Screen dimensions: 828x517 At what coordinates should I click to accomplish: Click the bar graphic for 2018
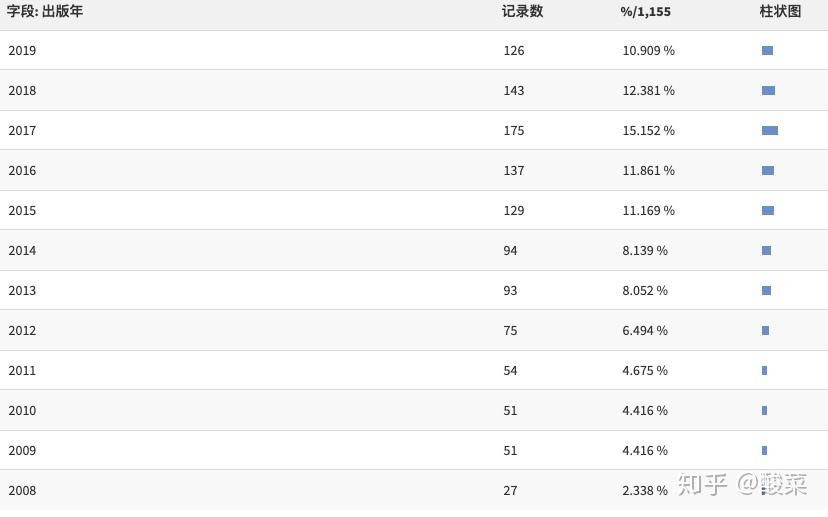tap(768, 91)
